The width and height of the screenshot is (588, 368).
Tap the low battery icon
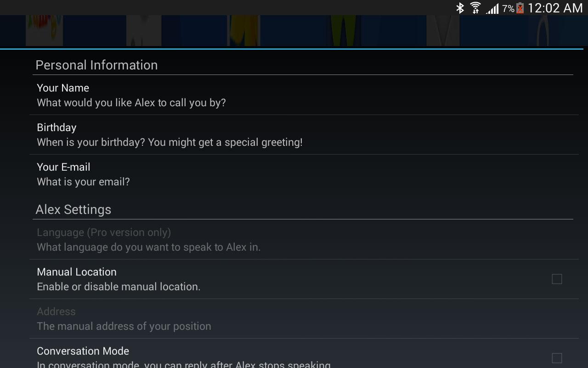[520, 8]
